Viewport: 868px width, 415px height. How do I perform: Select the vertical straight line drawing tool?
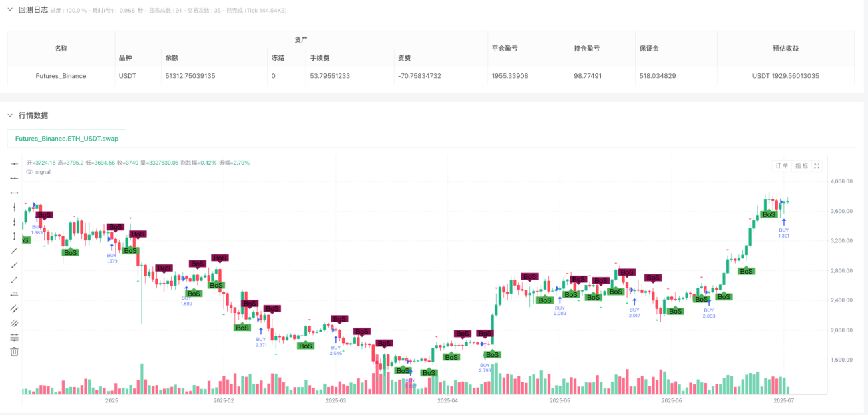pyautogui.click(x=14, y=207)
